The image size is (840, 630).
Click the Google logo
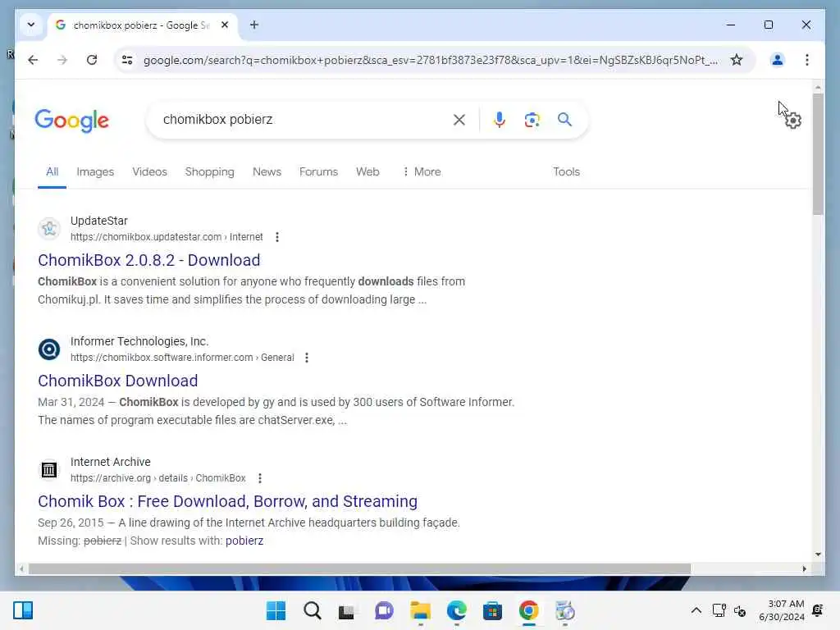click(72, 121)
